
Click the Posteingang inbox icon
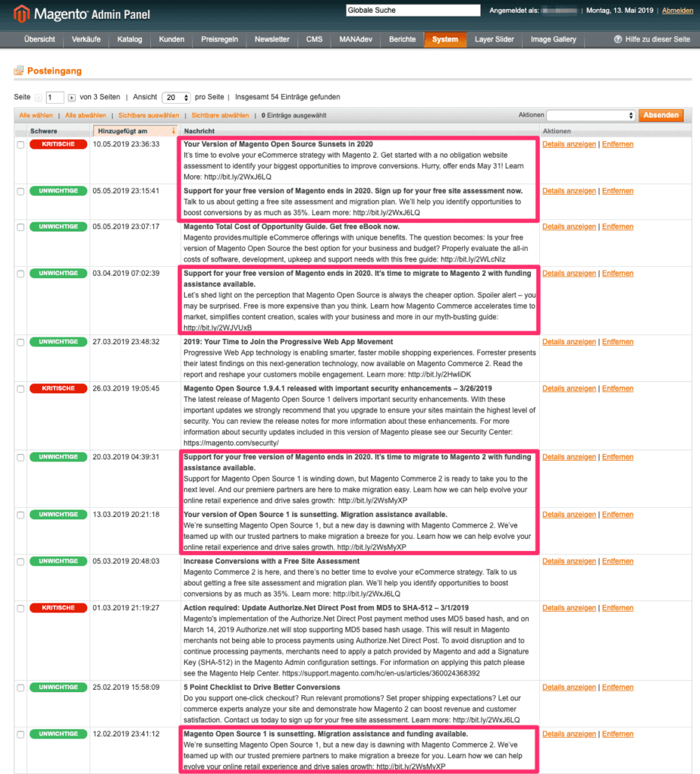tap(19, 71)
